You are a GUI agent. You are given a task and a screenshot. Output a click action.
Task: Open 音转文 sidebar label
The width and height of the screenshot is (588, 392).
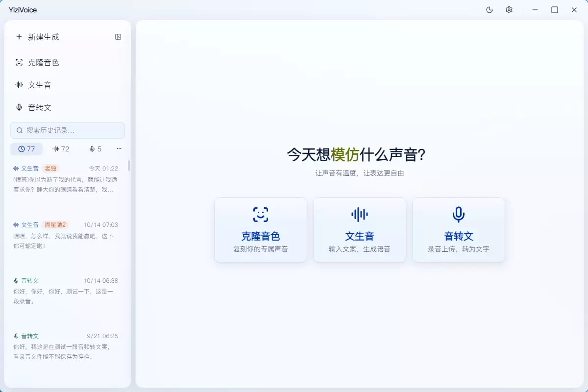point(40,107)
